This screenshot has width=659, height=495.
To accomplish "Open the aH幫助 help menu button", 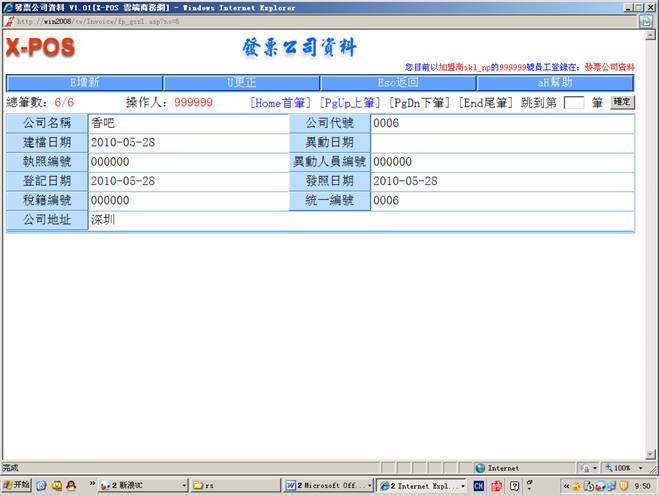I will point(555,82).
